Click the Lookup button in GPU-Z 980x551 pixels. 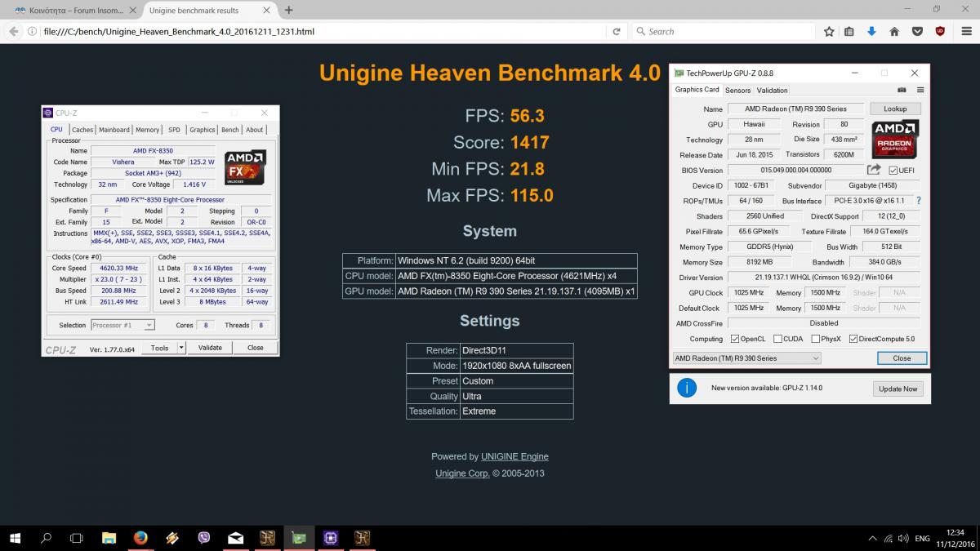coord(895,109)
